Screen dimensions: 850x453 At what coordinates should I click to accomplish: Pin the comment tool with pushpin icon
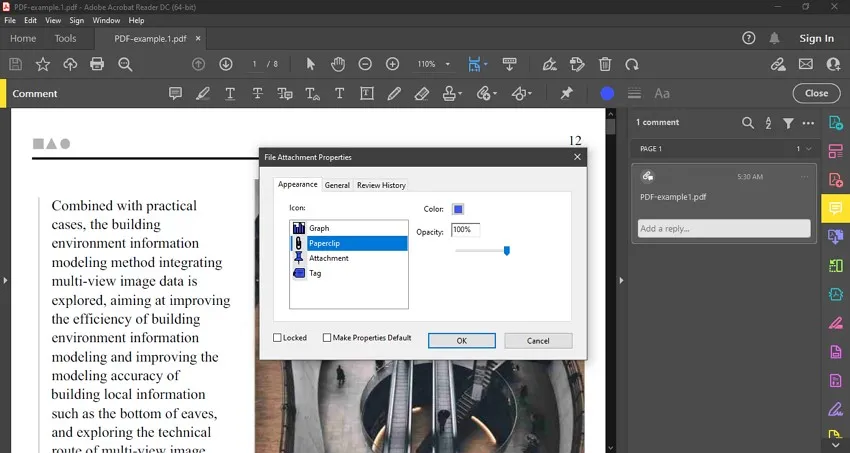[566, 93]
